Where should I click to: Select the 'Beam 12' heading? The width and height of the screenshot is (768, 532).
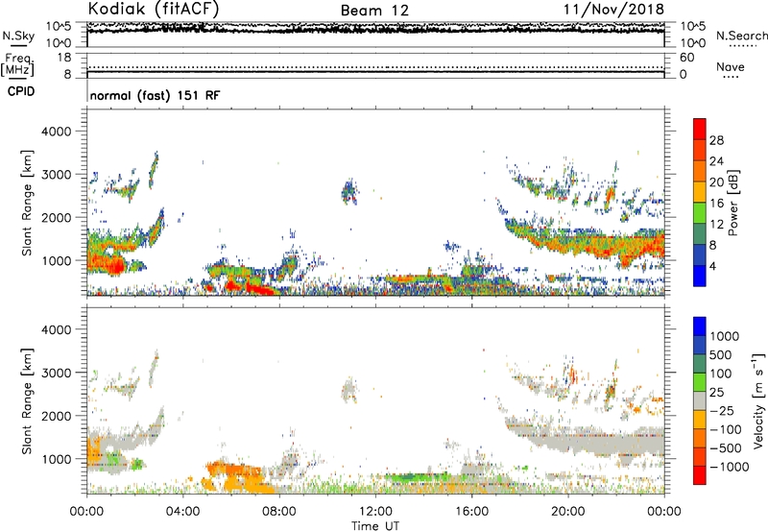pyautogui.click(x=374, y=11)
